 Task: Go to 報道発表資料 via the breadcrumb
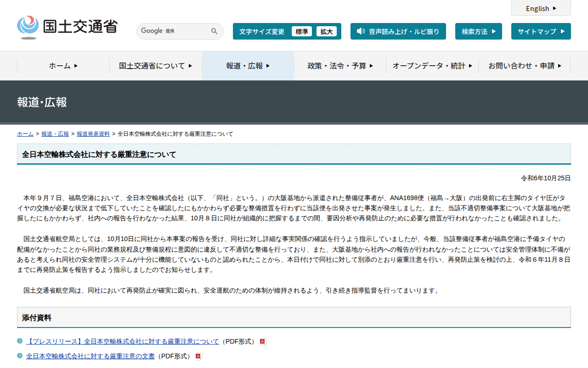tap(93, 134)
